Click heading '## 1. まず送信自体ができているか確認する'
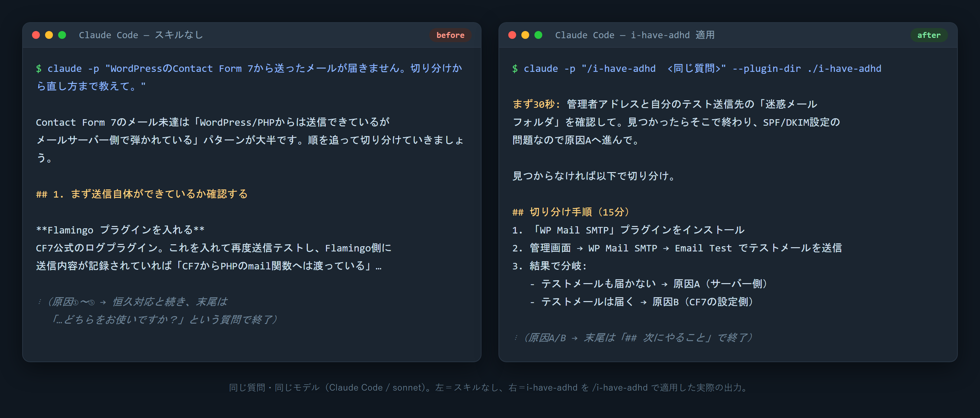Viewport: 980px width, 418px height. (141, 194)
